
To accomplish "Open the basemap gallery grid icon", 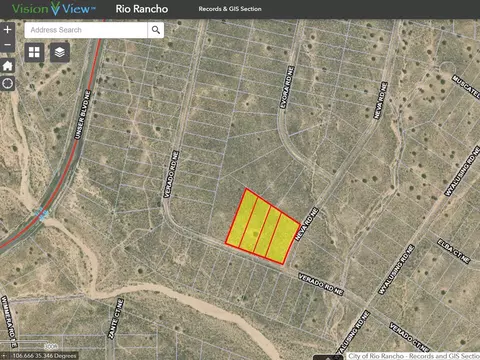I will [34, 52].
